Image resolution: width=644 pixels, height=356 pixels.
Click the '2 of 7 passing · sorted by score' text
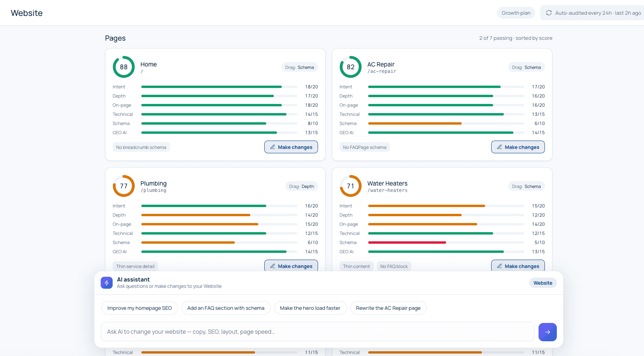516,38
